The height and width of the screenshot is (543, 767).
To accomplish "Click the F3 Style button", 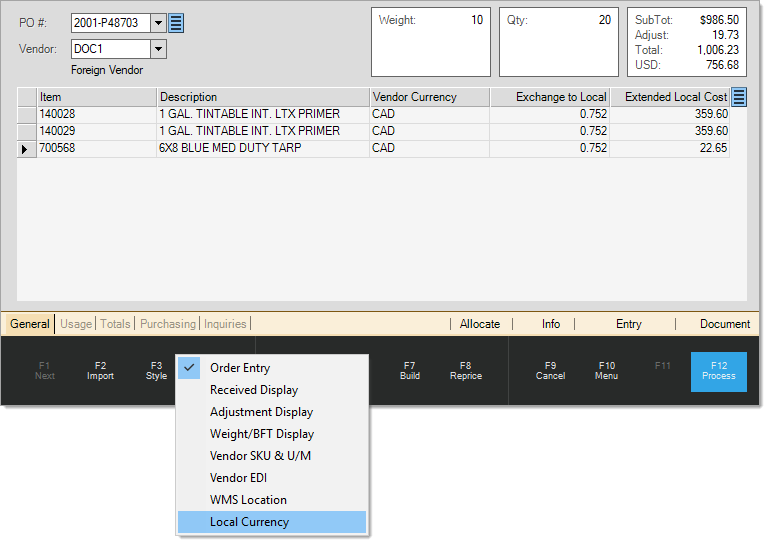I will coord(156,371).
